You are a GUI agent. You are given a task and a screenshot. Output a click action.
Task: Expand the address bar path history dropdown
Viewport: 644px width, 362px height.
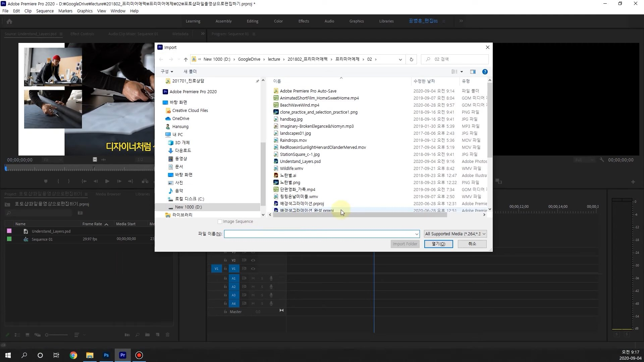click(x=400, y=60)
